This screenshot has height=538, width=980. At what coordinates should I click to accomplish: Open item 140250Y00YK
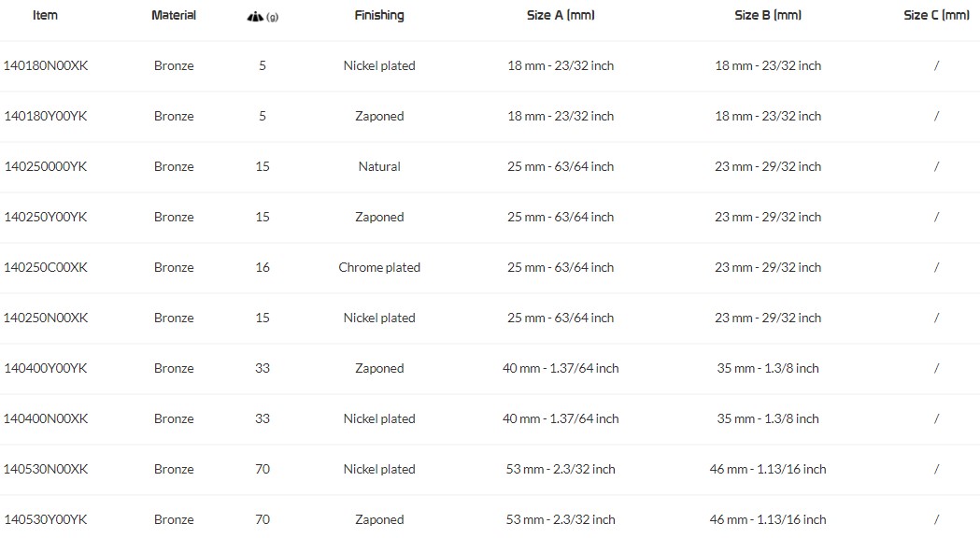pos(46,217)
